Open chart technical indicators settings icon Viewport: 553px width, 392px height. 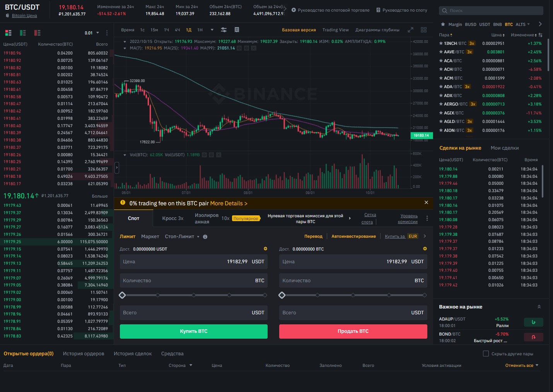224,30
